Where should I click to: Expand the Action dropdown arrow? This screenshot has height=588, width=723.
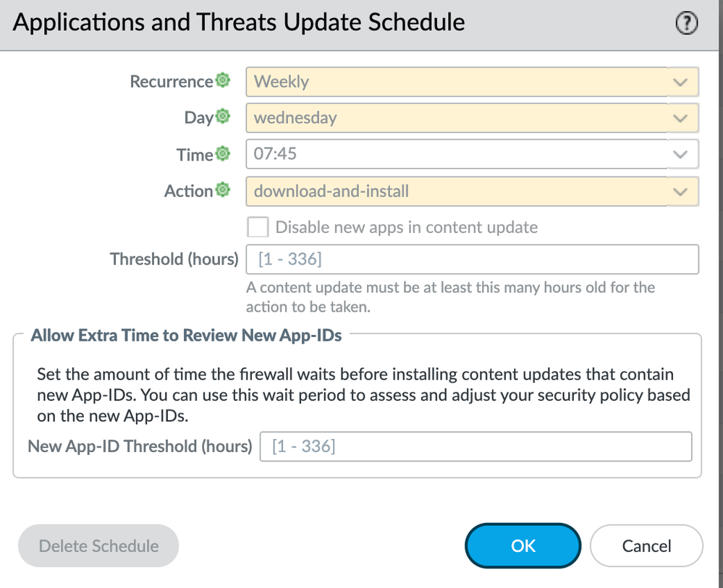pos(680,192)
